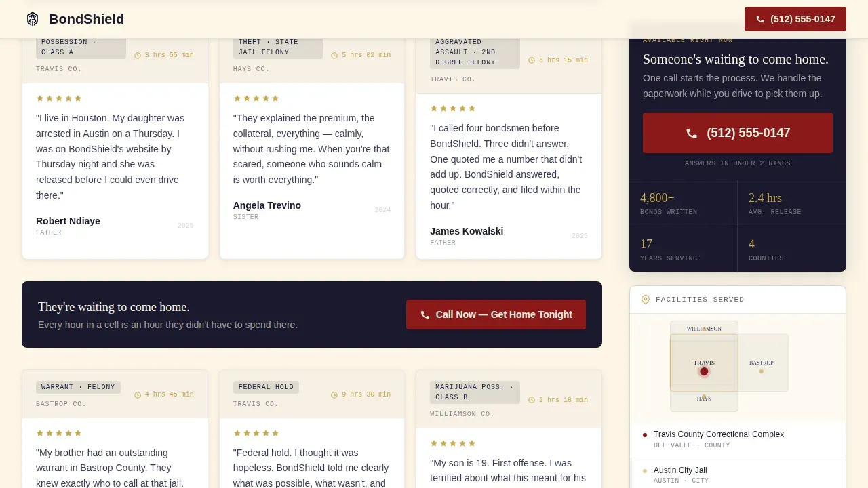Click Warrant · Felony charge tag

pos(78,387)
